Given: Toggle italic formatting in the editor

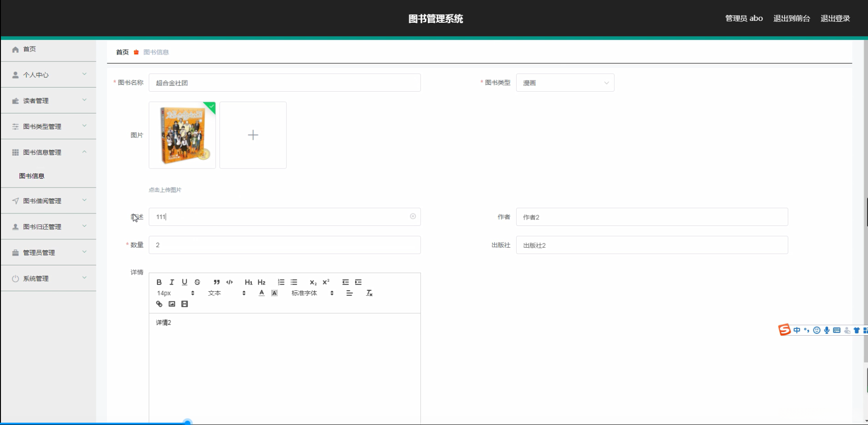Looking at the screenshot, I should click(172, 282).
